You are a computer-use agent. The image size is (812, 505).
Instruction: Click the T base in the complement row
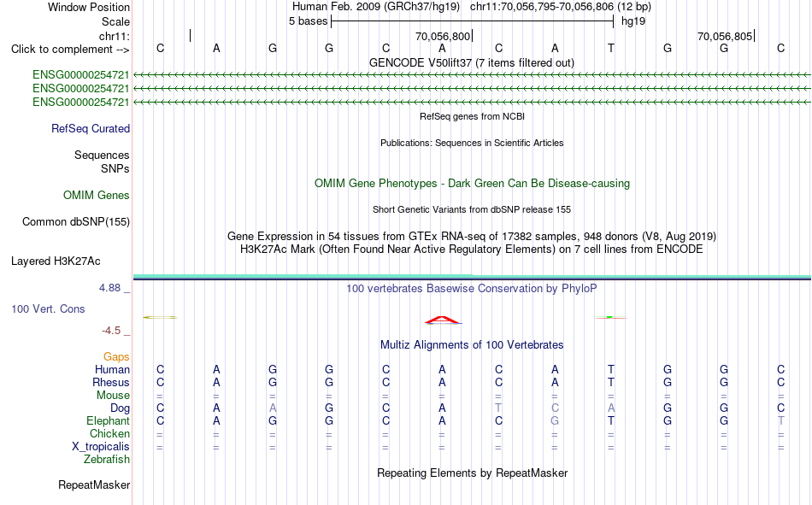611,48
